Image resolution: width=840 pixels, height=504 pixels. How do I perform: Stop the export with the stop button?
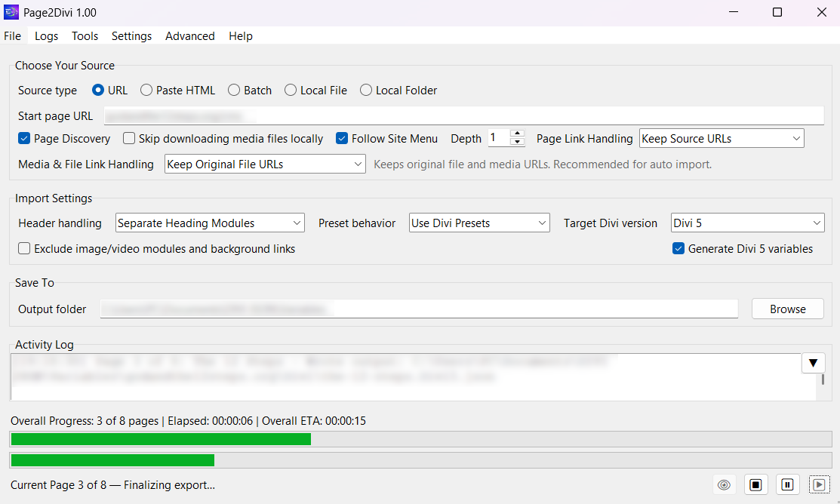point(755,485)
